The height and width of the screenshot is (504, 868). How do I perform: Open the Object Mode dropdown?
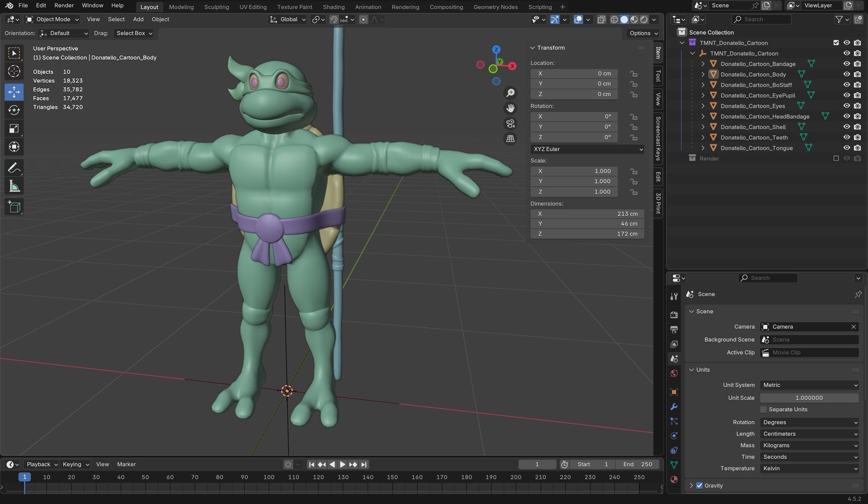pyautogui.click(x=52, y=19)
